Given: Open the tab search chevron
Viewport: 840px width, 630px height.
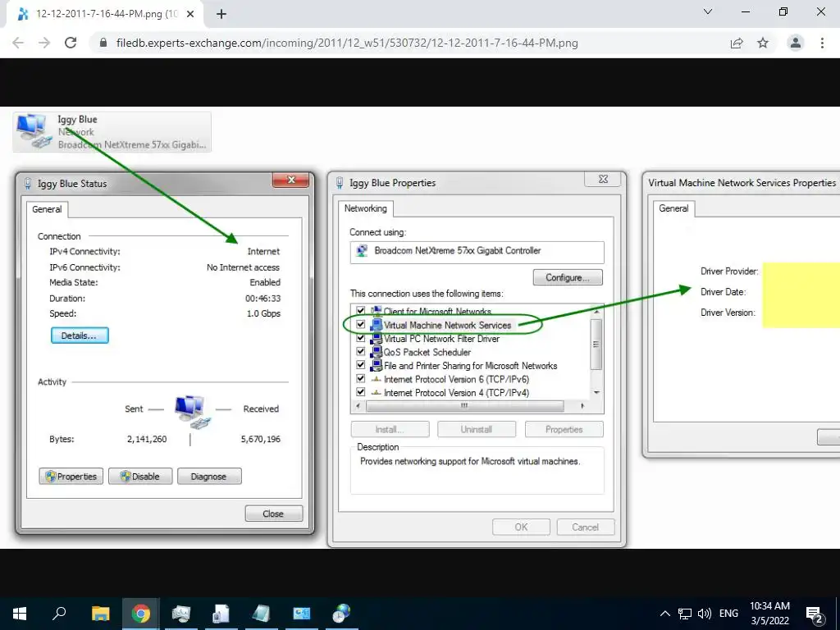Looking at the screenshot, I should 708,11.
